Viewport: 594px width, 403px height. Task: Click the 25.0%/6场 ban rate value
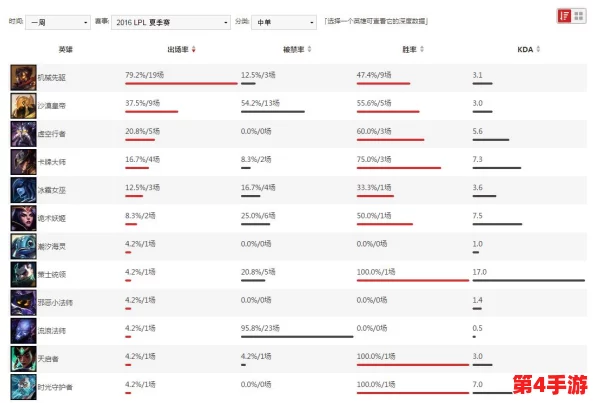(258, 216)
